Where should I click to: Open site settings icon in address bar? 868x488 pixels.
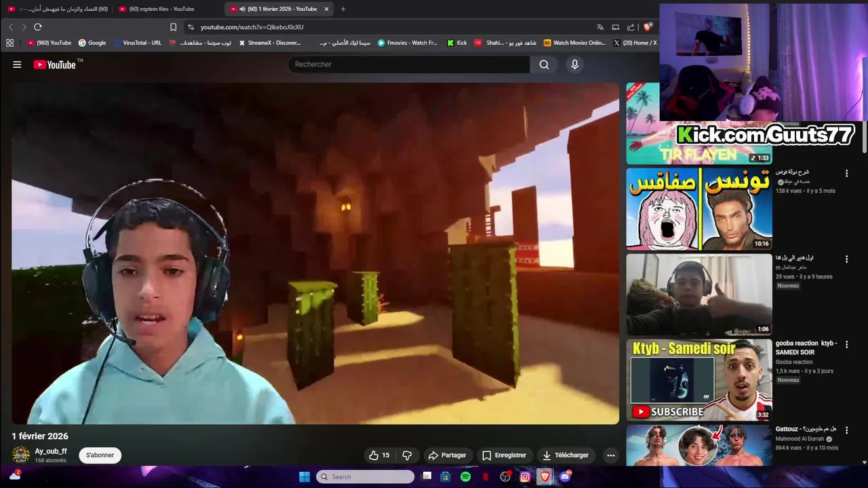click(x=191, y=27)
